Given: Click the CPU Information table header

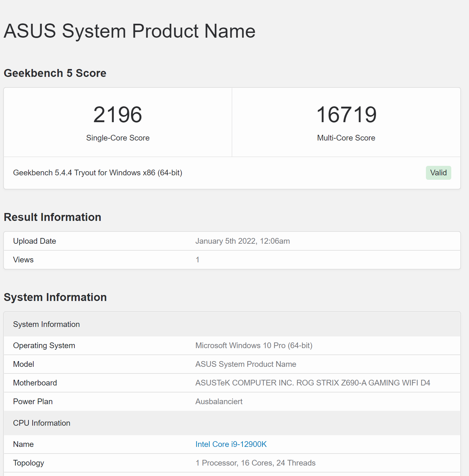Looking at the screenshot, I should [x=42, y=423].
